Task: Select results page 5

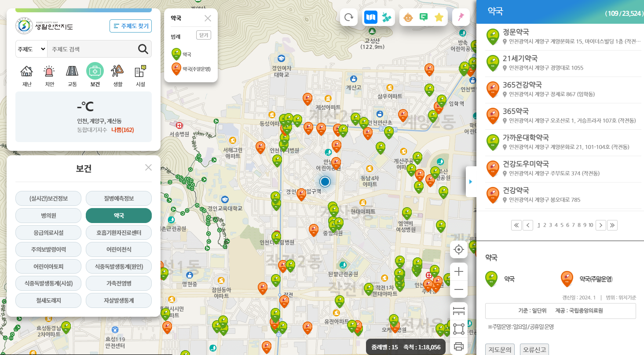Action: click(562, 225)
